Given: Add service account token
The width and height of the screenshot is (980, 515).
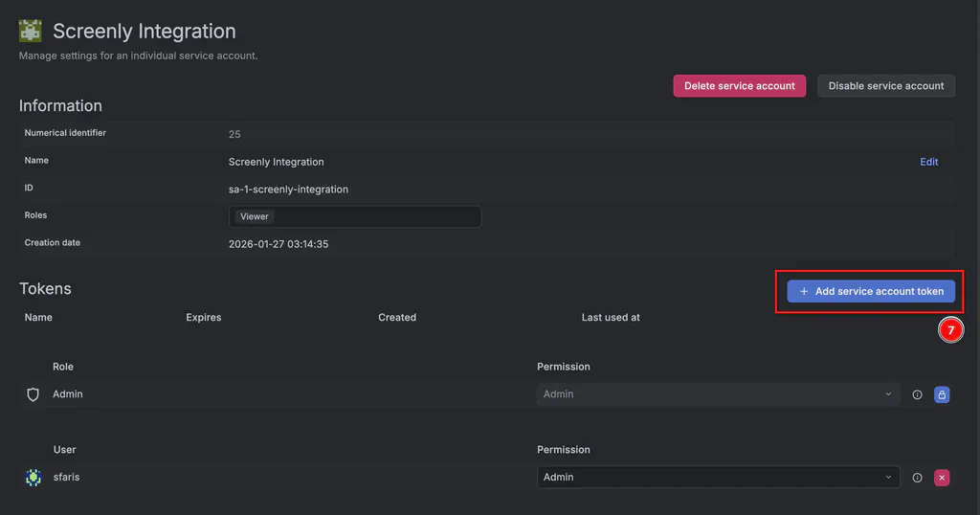Looking at the screenshot, I should [871, 291].
